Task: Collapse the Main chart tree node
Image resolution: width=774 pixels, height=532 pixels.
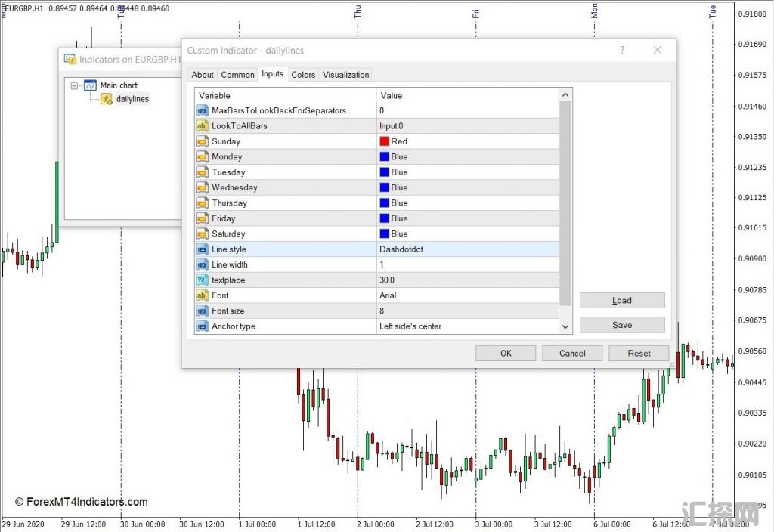Action: coord(74,85)
